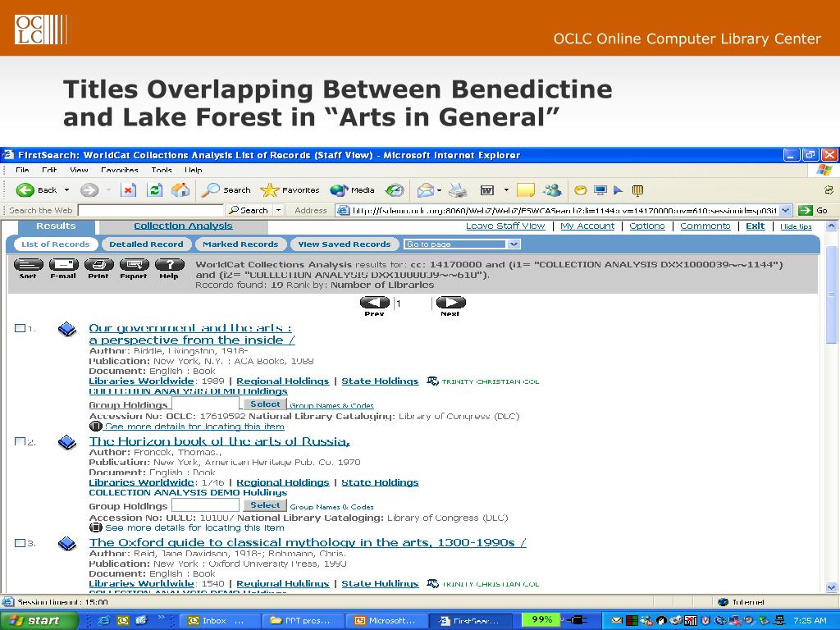Open View Saved Records
840x630 pixels.
click(x=345, y=244)
